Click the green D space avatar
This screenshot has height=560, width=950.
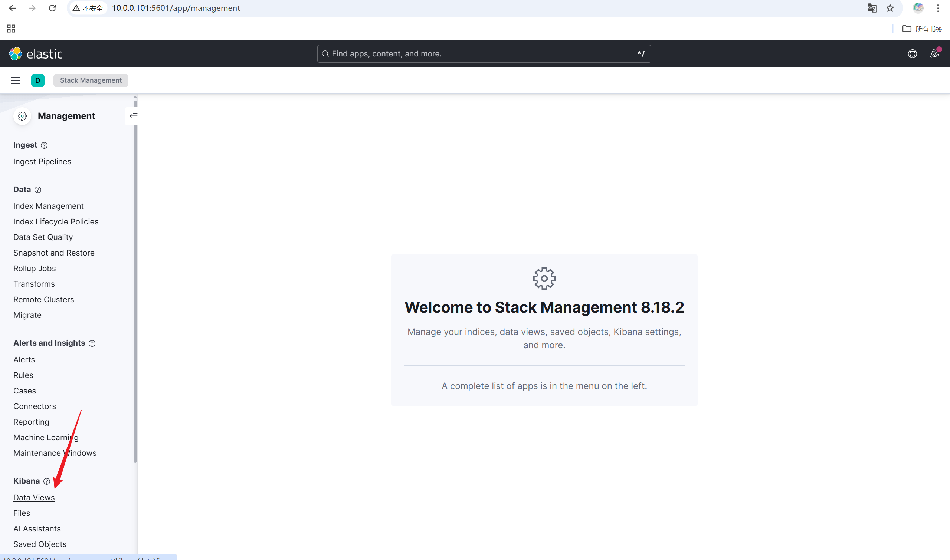[38, 80]
